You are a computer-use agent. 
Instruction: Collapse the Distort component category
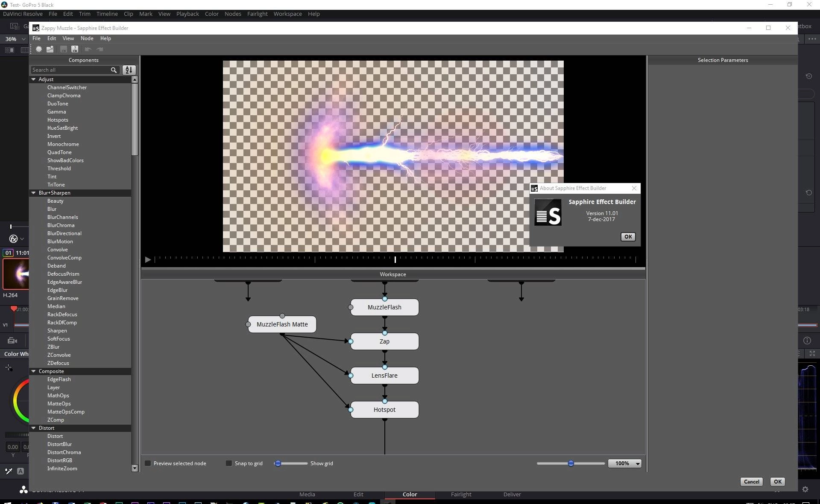[x=33, y=428]
